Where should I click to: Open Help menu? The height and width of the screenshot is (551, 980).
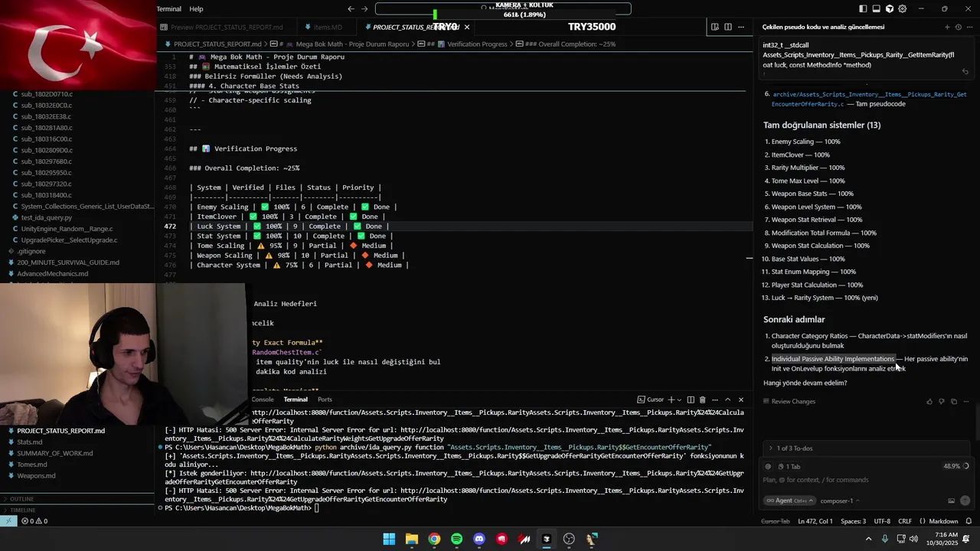(x=196, y=9)
